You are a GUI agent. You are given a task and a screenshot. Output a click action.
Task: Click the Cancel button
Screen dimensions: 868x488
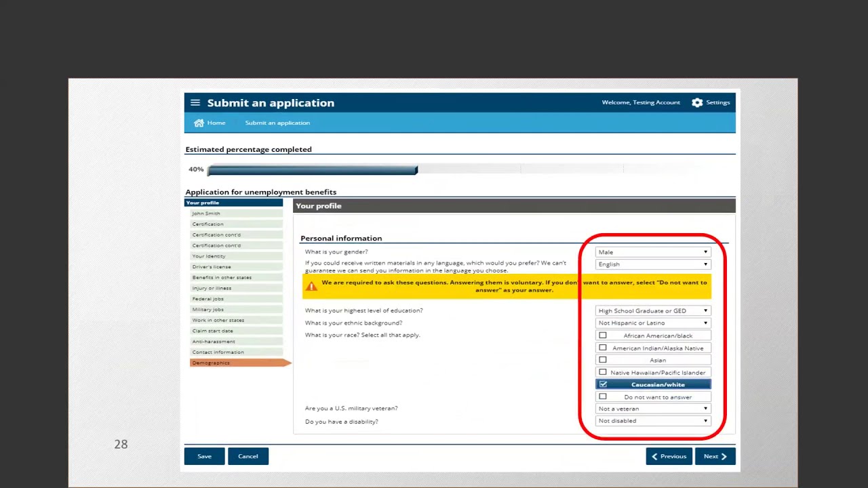248,456
